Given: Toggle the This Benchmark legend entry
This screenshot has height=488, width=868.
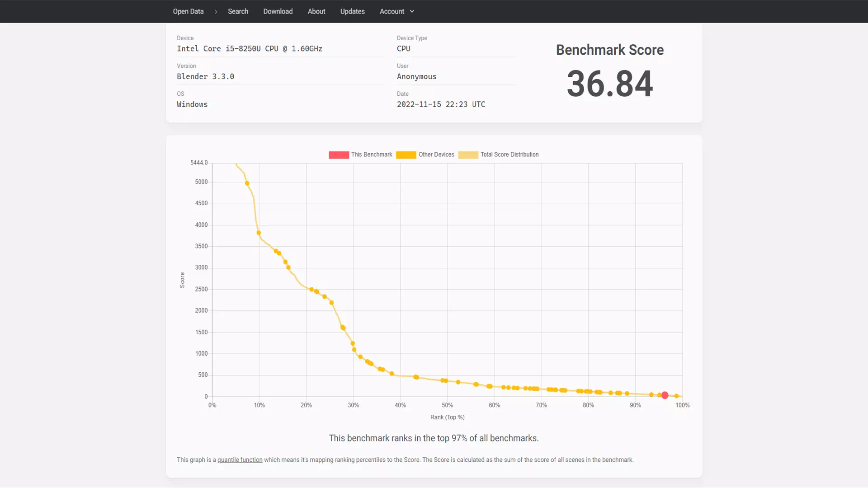Looking at the screenshot, I should coord(371,155).
